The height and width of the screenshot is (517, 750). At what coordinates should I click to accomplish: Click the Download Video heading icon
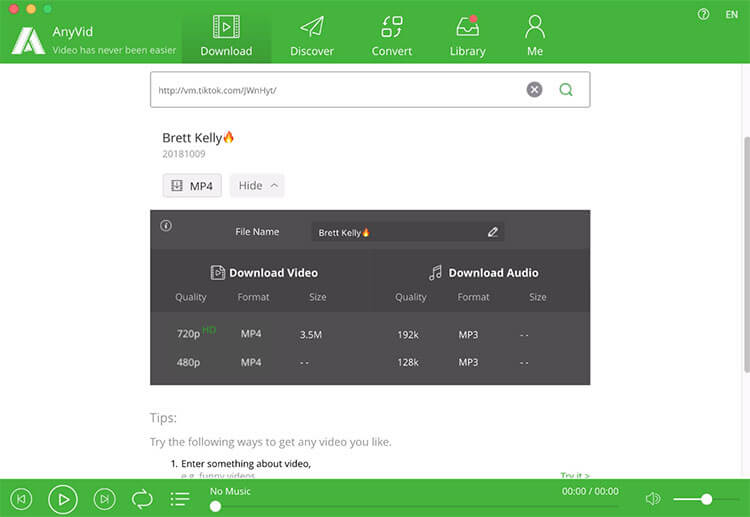(218, 273)
